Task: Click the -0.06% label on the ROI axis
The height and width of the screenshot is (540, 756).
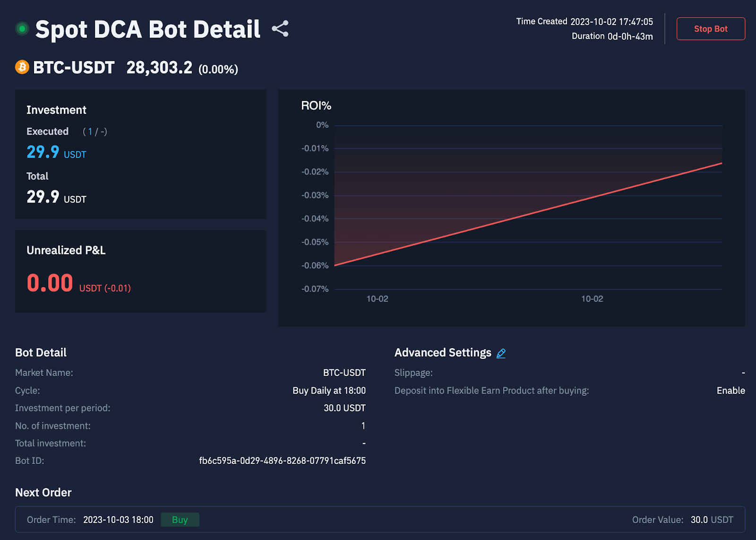Action: [315, 266]
